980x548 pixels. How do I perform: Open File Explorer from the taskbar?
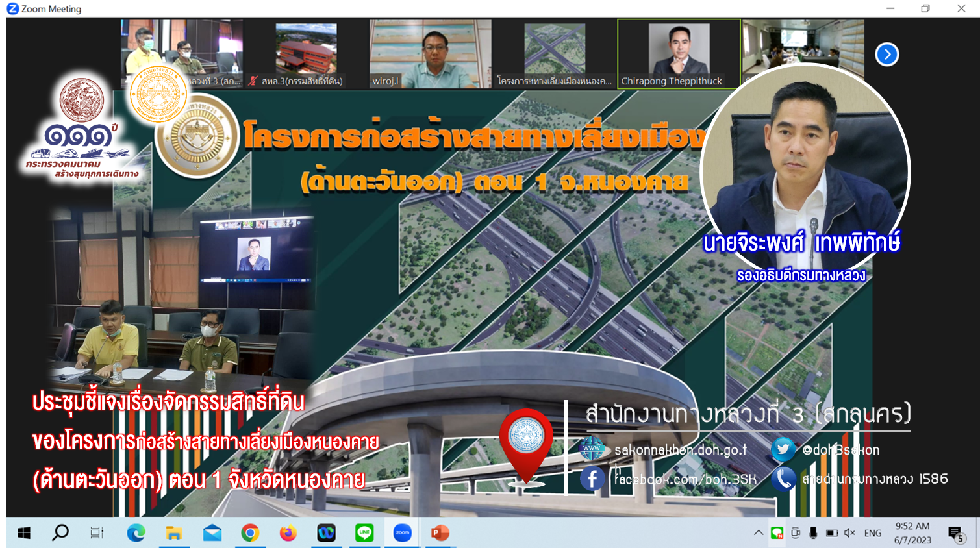coord(173,533)
